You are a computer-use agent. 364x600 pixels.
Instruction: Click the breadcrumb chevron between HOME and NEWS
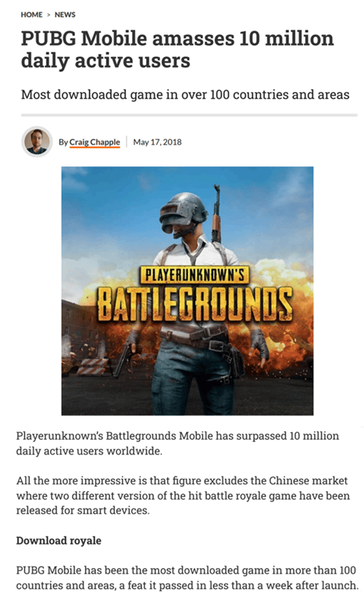click(48, 15)
